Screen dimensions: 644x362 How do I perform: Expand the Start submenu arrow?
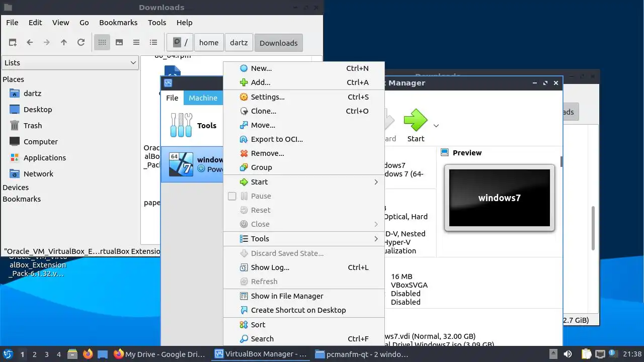[x=376, y=182]
